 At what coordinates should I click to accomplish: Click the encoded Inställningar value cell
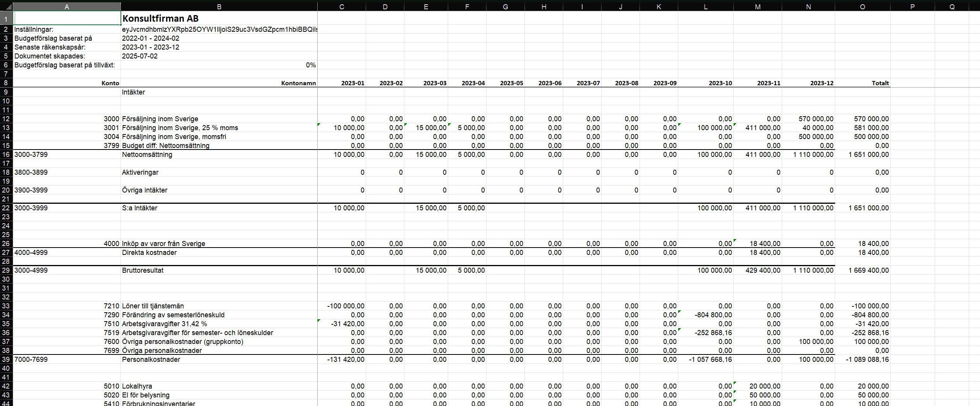[219, 29]
